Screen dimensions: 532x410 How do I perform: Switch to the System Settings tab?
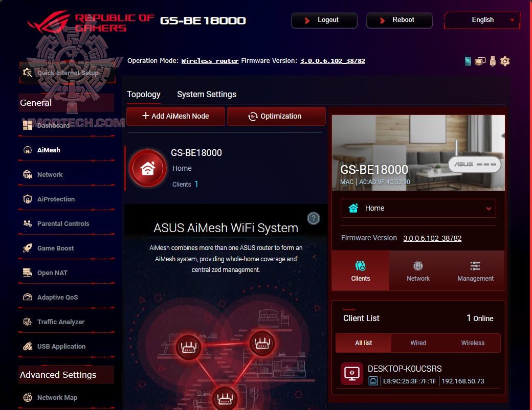[207, 94]
